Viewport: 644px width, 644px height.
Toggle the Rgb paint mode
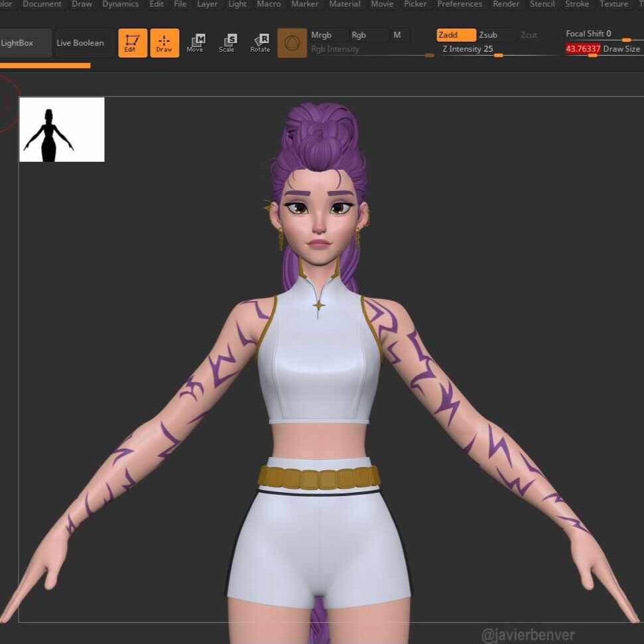[368, 35]
